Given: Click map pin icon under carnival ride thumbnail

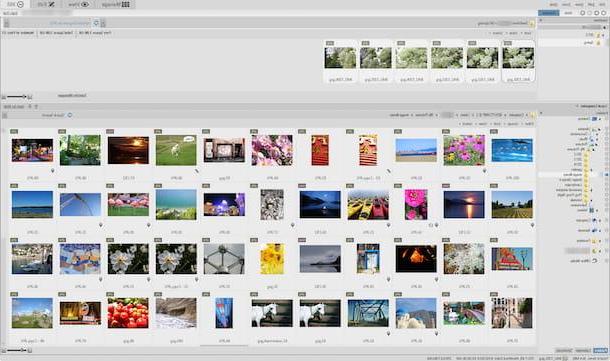Looking at the screenshot, I should [x=53, y=170].
